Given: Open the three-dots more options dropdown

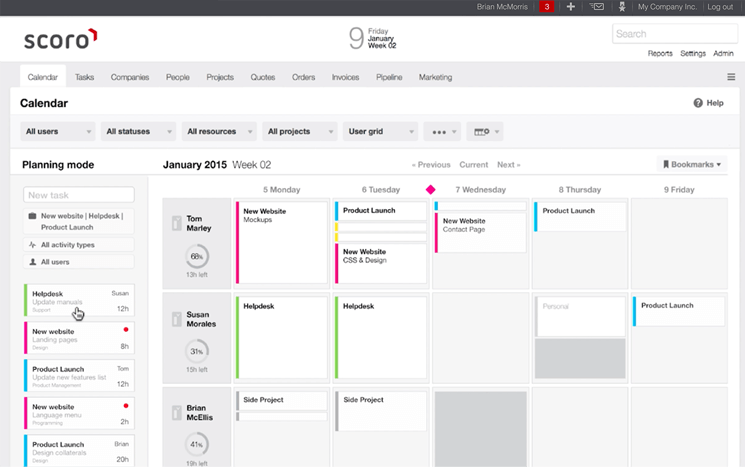Looking at the screenshot, I should pos(442,132).
